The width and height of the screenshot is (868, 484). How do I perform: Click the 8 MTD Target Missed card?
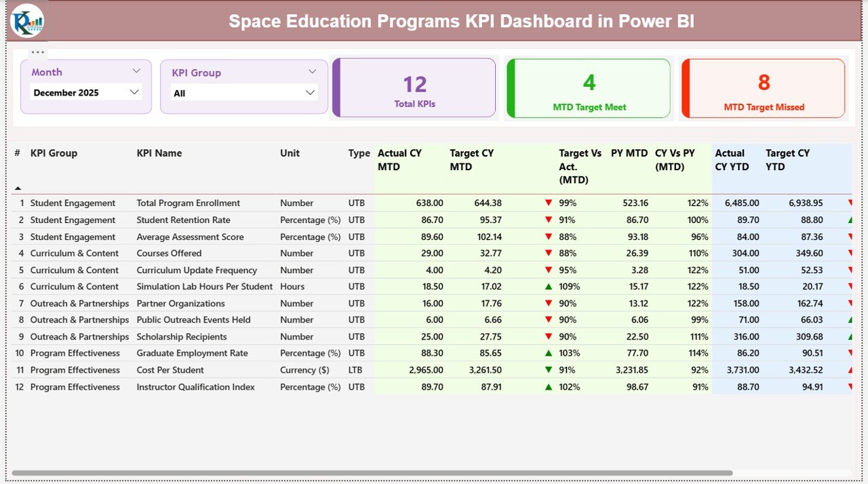click(764, 88)
